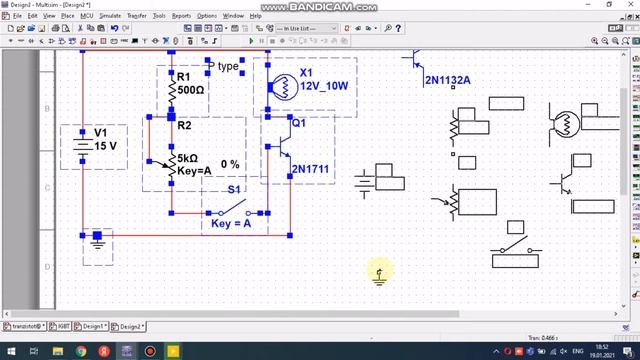Open Yandex browser from the taskbar
640x360 pixels.
(104, 351)
